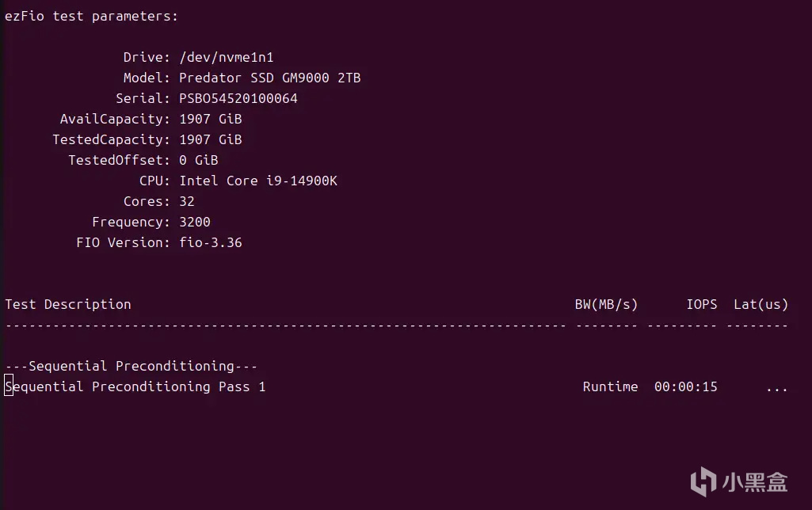
Task: Click the TestedOffset value 0 GiB
Action: 199,160
